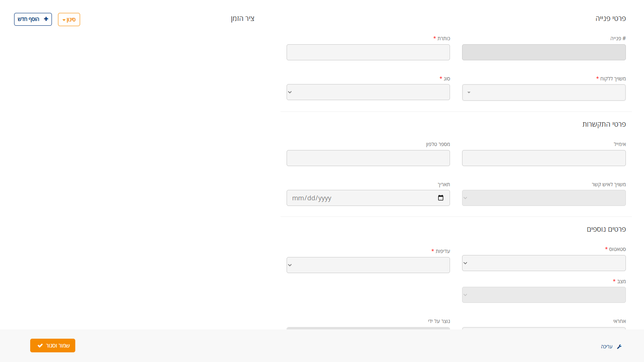Click the # פנייה number field
The image size is (644, 362).
[543, 52]
